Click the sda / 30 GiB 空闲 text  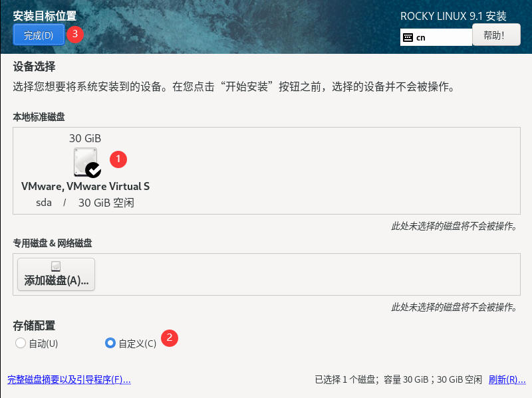[85, 203]
